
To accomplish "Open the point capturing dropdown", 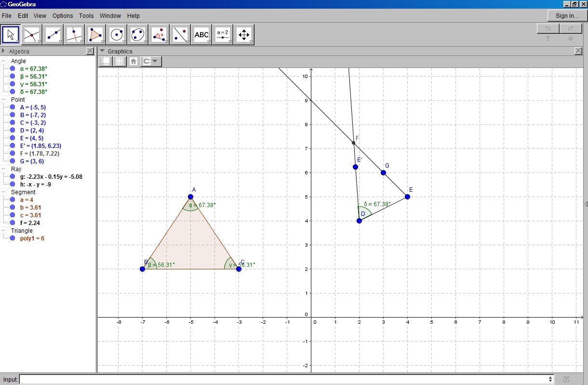I will point(151,61).
